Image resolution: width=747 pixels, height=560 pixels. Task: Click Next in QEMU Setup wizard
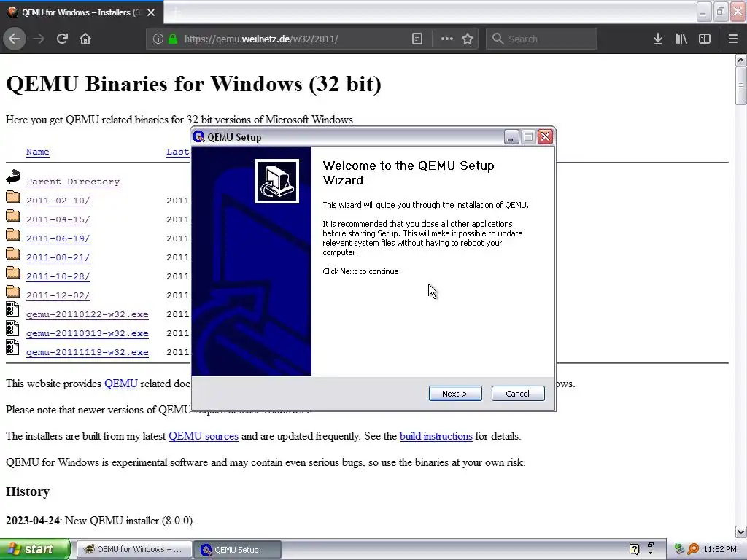[x=455, y=393]
